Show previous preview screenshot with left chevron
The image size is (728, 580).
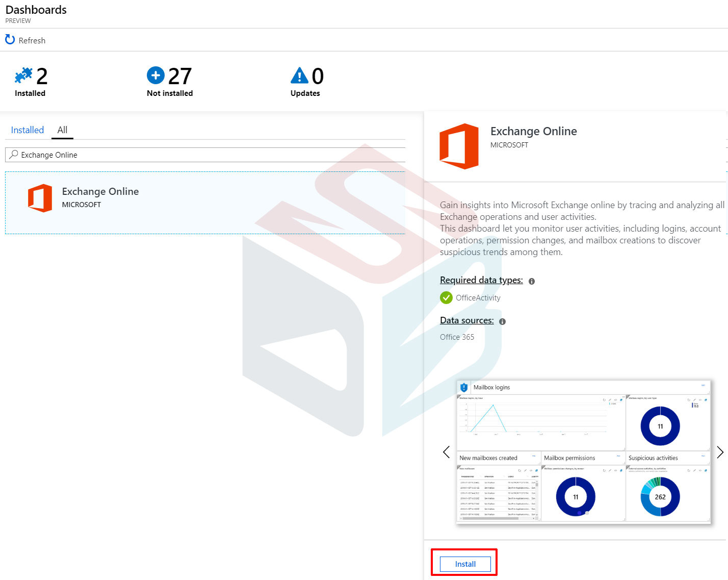coord(447,452)
